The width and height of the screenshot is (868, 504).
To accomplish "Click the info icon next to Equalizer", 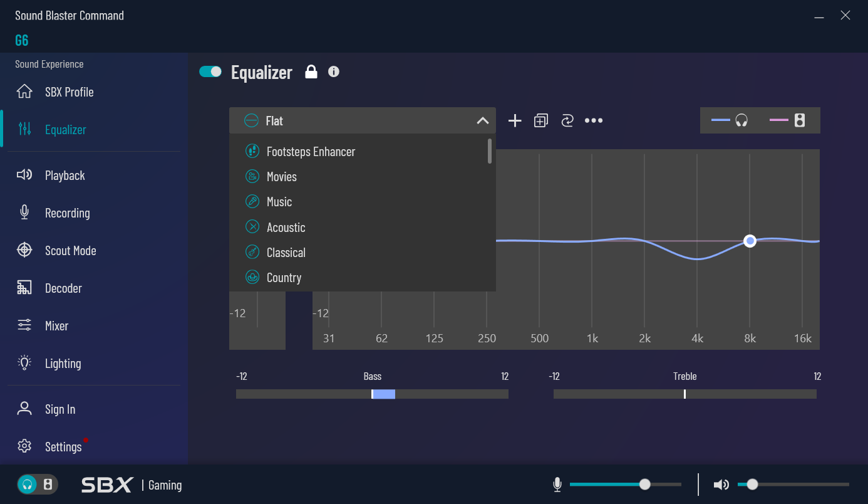I will 334,71.
